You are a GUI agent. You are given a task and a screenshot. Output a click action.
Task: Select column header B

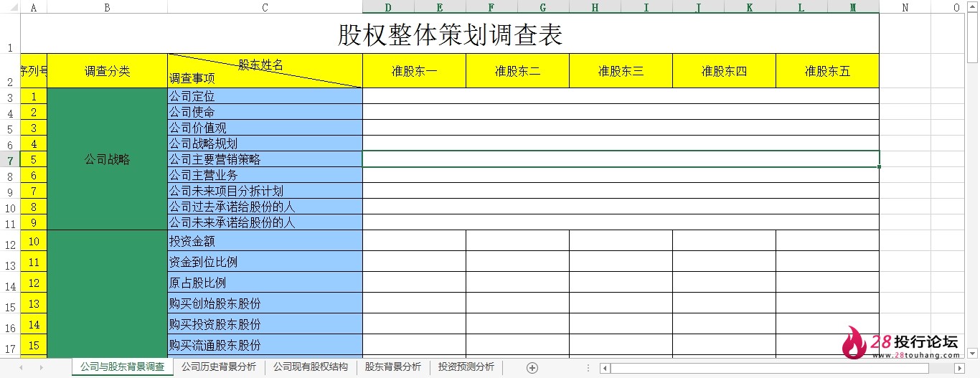pyautogui.click(x=108, y=7)
